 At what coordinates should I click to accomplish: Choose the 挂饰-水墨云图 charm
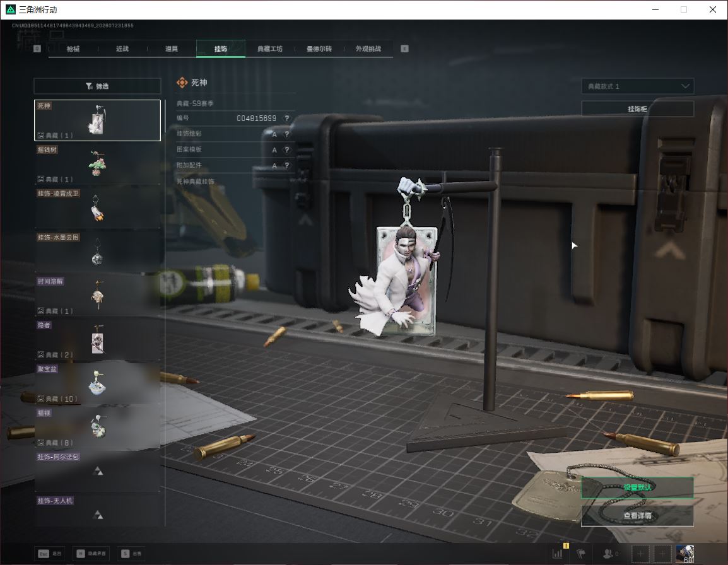click(98, 252)
